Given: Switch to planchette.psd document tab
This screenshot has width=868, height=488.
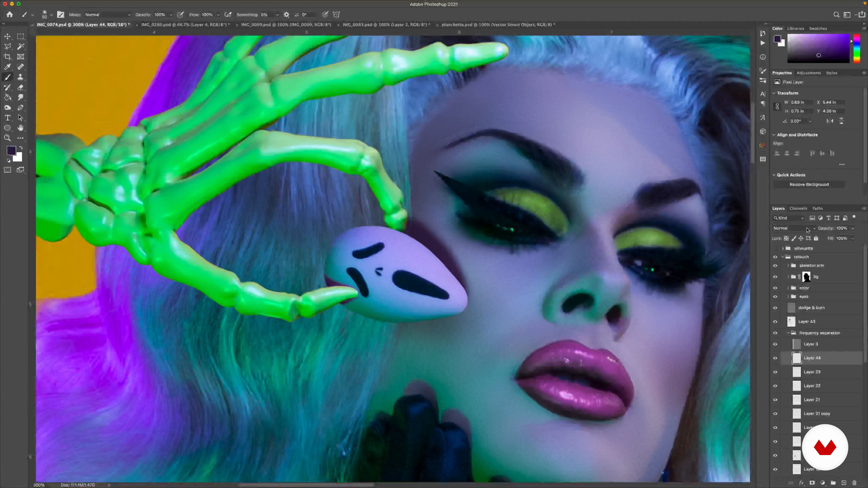Looking at the screenshot, I should click(498, 25).
